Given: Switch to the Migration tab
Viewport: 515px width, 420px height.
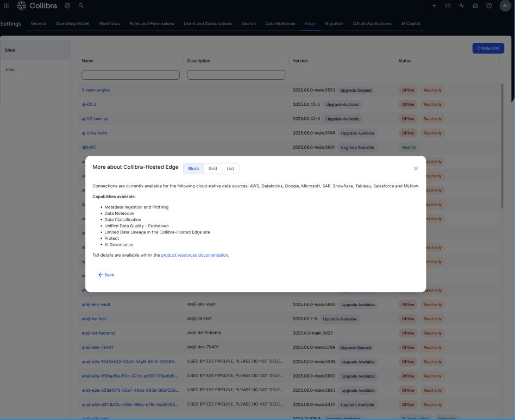Looking at the screenshot, I should click(334, 23).
